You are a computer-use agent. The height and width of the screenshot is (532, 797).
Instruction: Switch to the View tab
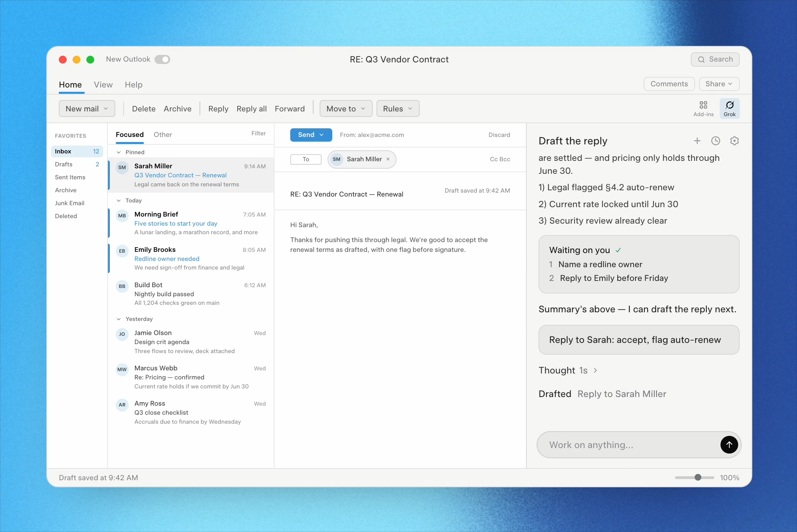(x=103, y=85)
